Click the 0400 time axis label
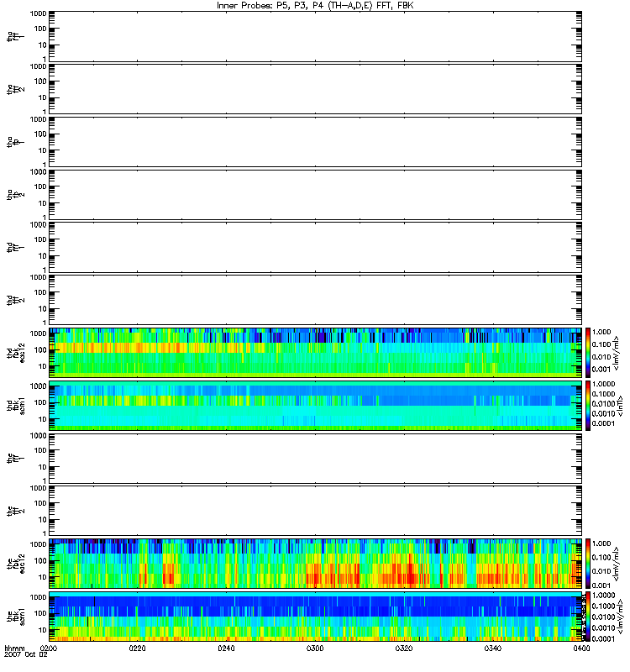Screen dimensions: 630x672 coord(581,648)
